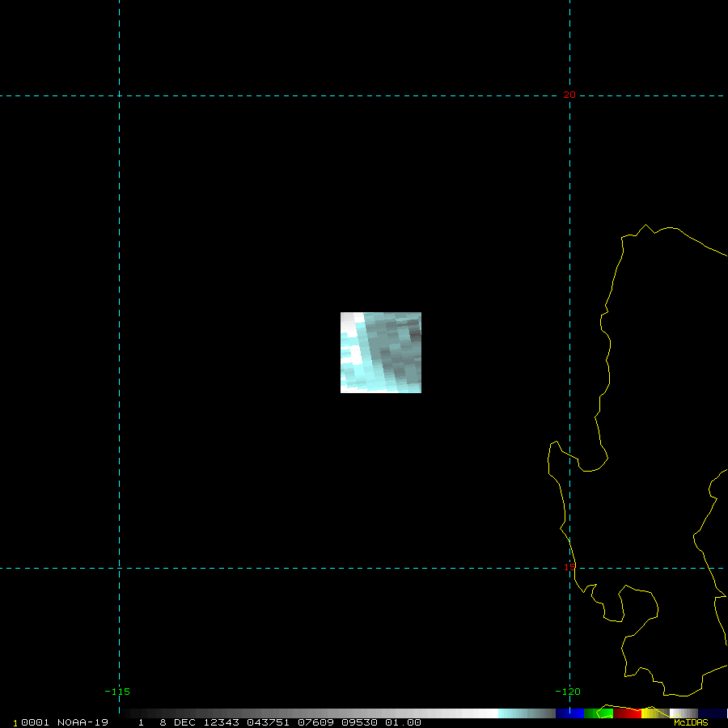Click the satellite image tile in the center
Viewport: 728px width, 728px height.
click(x=381, y=353)
